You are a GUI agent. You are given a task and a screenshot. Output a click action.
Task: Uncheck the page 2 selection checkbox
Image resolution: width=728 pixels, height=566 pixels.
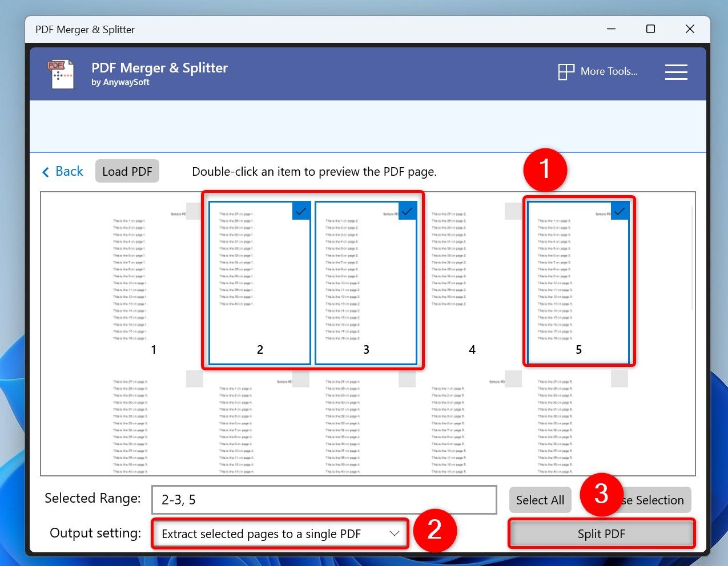(x=301, y=211)
